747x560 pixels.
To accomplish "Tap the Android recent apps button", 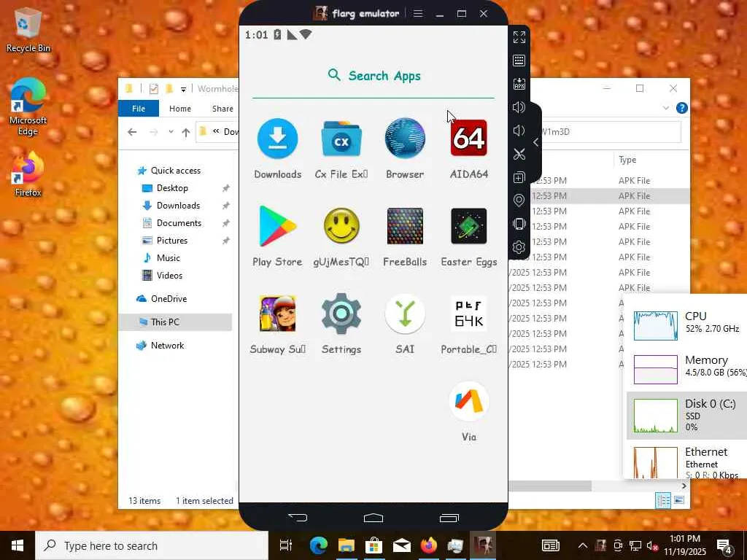I will (449, 518).
